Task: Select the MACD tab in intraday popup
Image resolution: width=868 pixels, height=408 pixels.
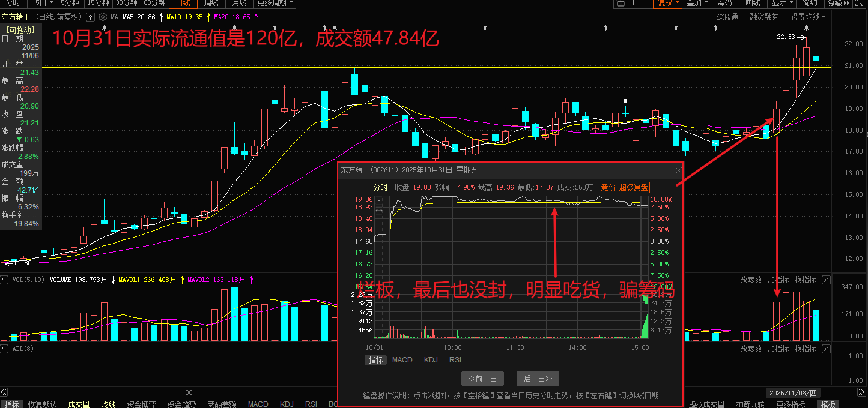Action: pos(402,360)
